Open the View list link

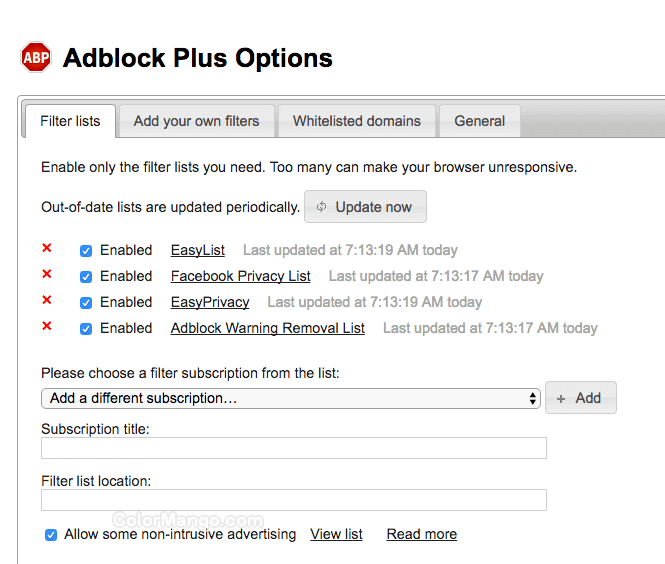pyautogui.click(x=336, y=534)
